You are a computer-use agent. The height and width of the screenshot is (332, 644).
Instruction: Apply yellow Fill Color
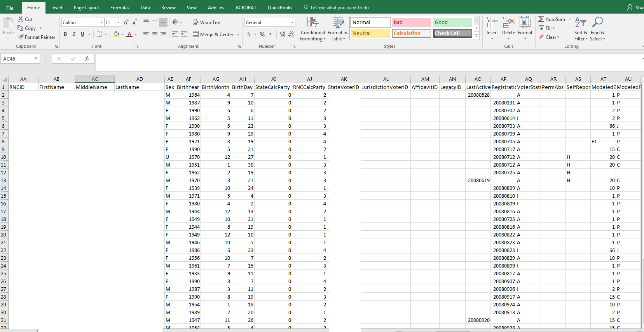pos(117,34)
